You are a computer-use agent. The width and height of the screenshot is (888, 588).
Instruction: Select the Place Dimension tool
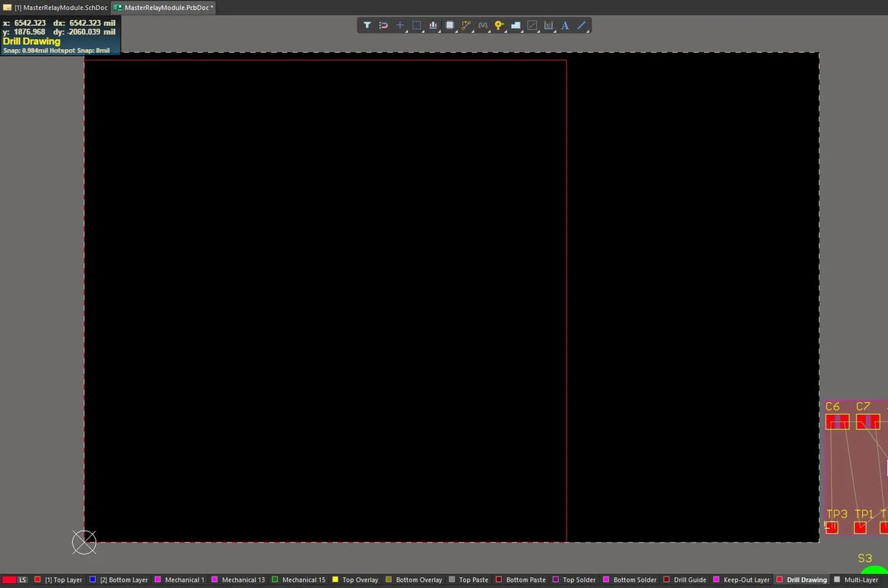pos(548,25)
